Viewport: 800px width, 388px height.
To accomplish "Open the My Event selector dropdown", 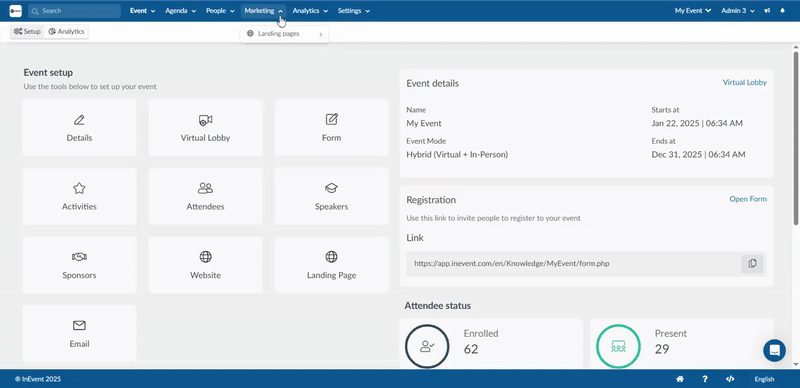I will click(x=692, y=11).
